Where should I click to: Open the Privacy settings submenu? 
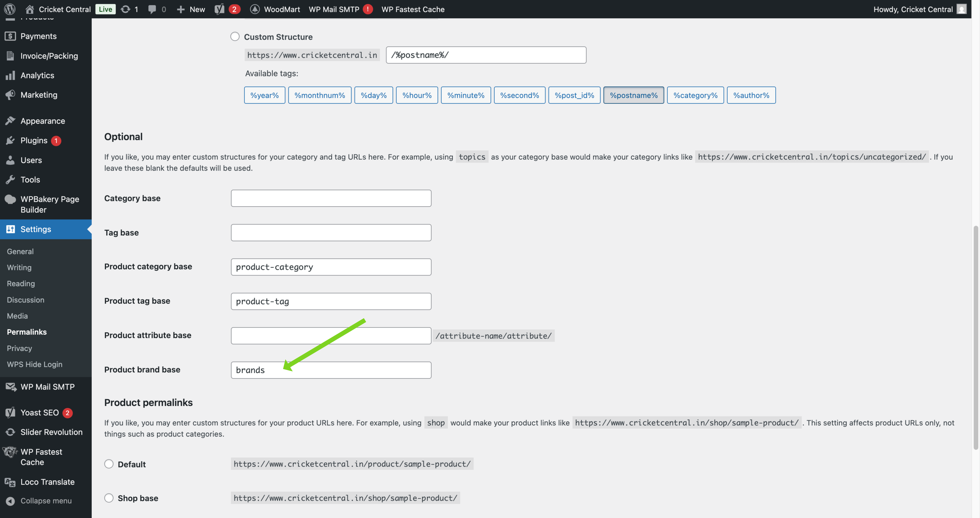(19, 348)
